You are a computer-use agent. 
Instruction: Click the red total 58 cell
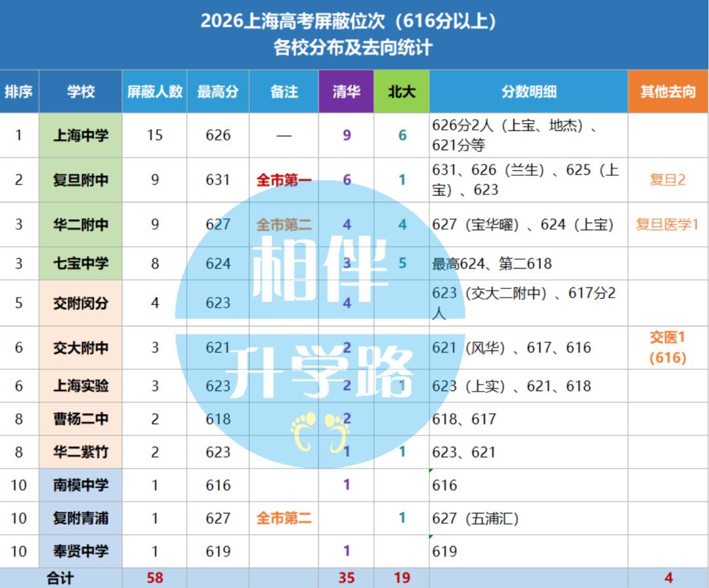click(x=155, y=578)
